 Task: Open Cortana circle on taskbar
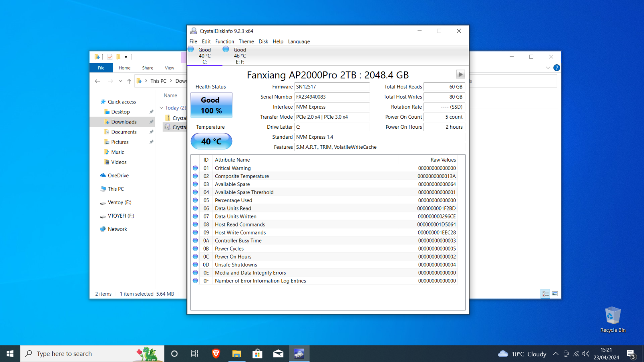[x=174, y=354]
